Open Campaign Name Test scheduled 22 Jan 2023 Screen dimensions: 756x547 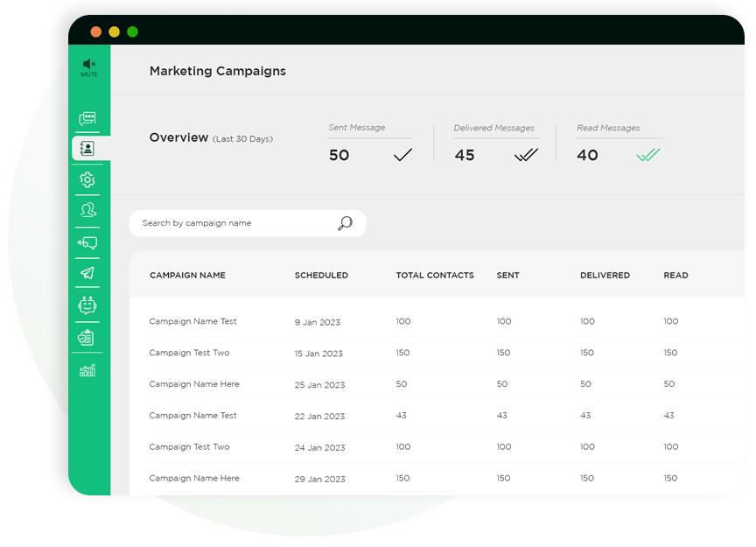(x=192, y=416)
